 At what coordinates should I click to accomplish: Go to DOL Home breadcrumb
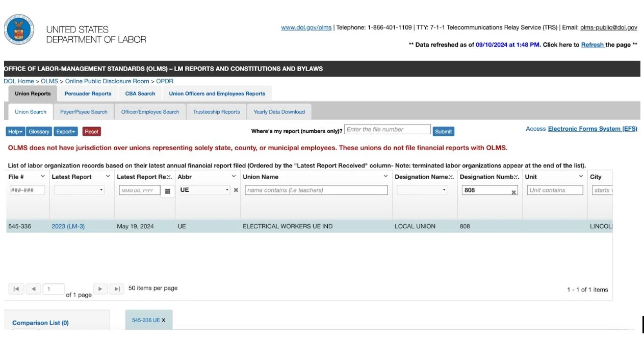click(19, 81)
